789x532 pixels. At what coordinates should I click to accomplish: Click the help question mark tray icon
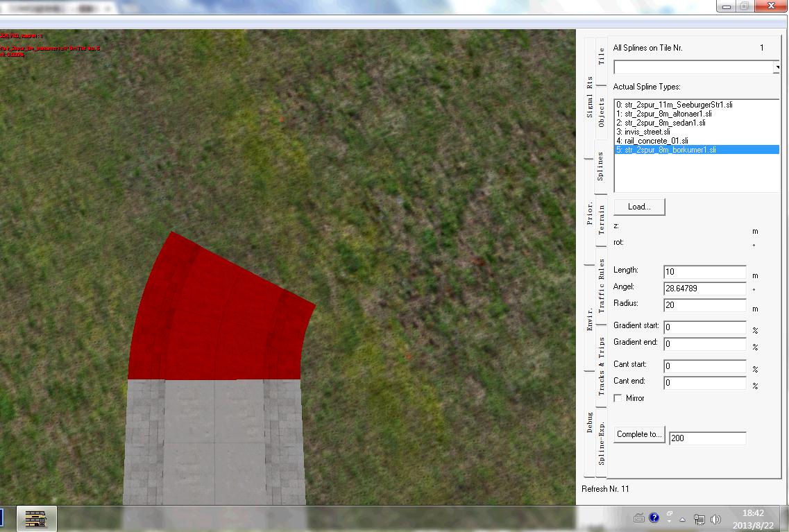(x=654, y=518)
